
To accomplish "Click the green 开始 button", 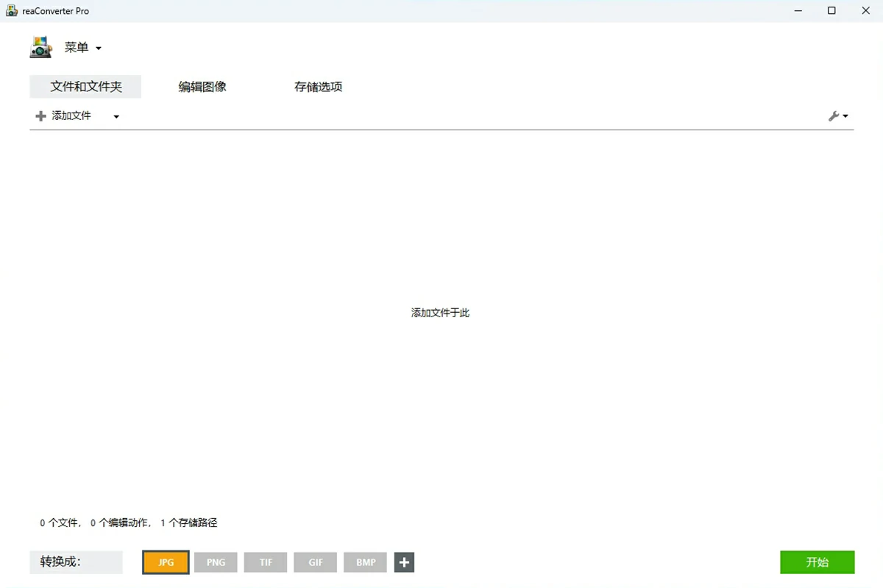I will (818, 562).
